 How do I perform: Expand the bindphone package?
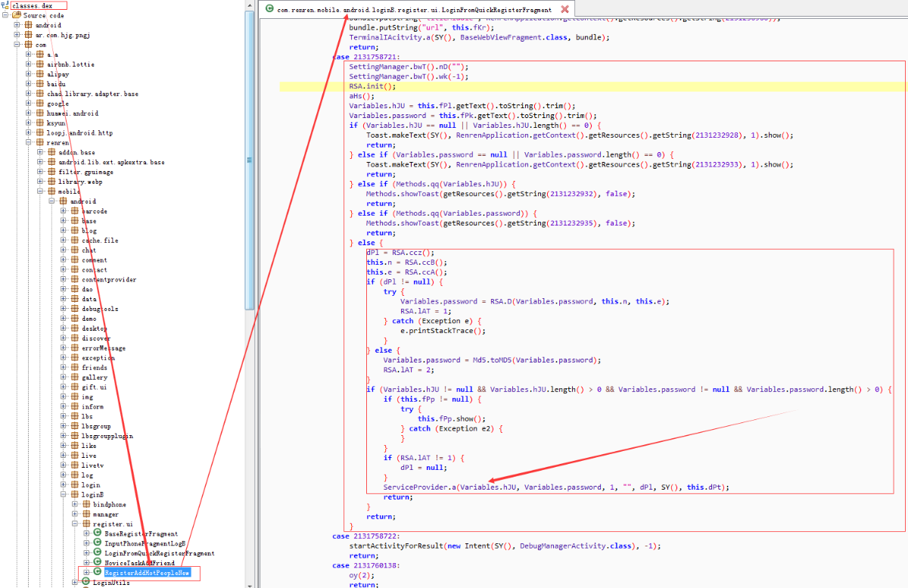[75, 504]
